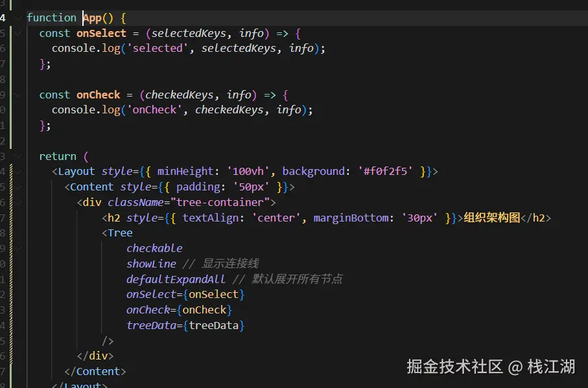The image size is (588, 388).
Task: Click the 'function' keyword
Action: tap(51, 17)
